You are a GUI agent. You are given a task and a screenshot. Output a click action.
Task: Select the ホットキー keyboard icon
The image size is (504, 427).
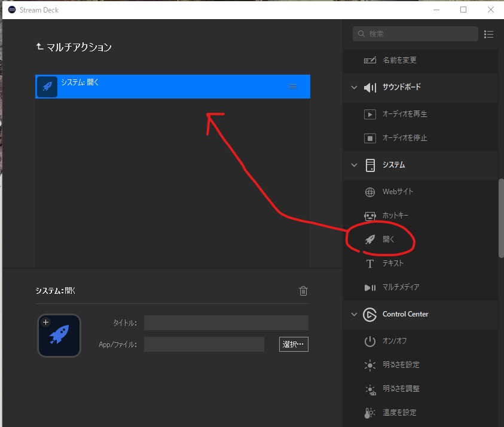[x=370, y=216]
